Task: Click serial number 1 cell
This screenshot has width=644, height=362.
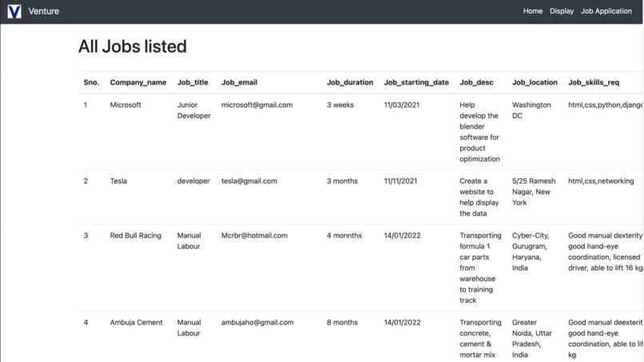Action: click(85, 105)
